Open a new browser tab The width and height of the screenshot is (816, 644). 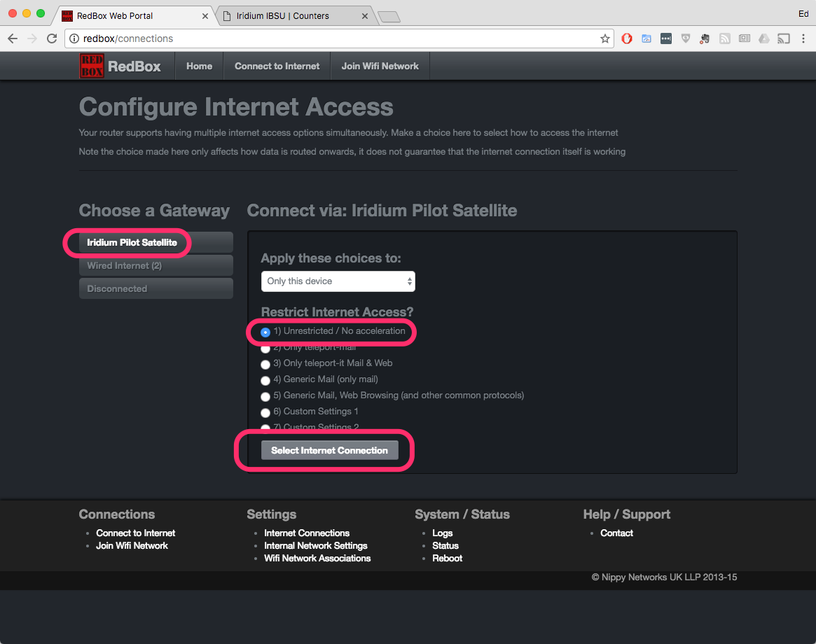coord(389,17)
